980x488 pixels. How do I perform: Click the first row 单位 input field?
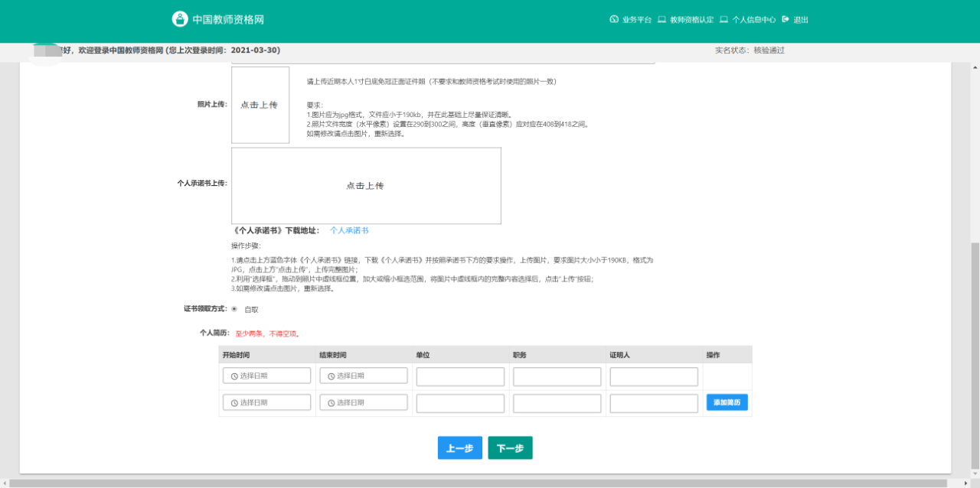tap(460, 376)
